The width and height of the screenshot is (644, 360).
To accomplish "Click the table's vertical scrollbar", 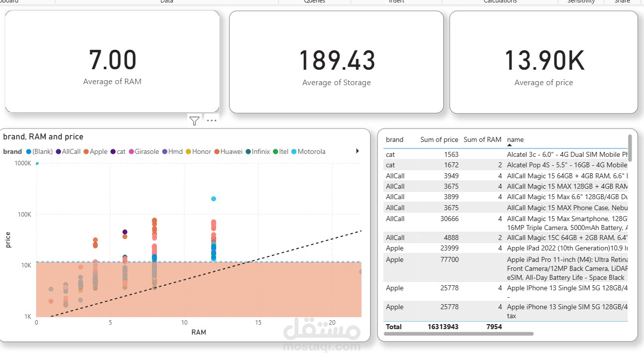I will [x=630, y=148].
